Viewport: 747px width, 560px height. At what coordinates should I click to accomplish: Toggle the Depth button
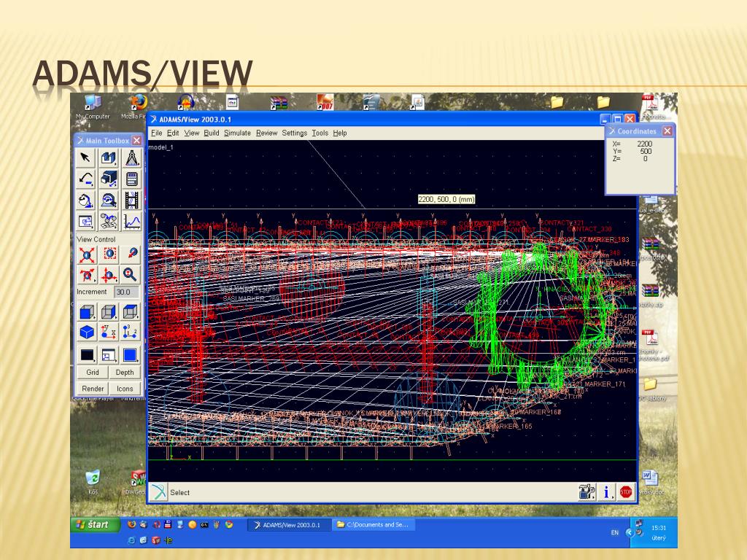[125, 373]
